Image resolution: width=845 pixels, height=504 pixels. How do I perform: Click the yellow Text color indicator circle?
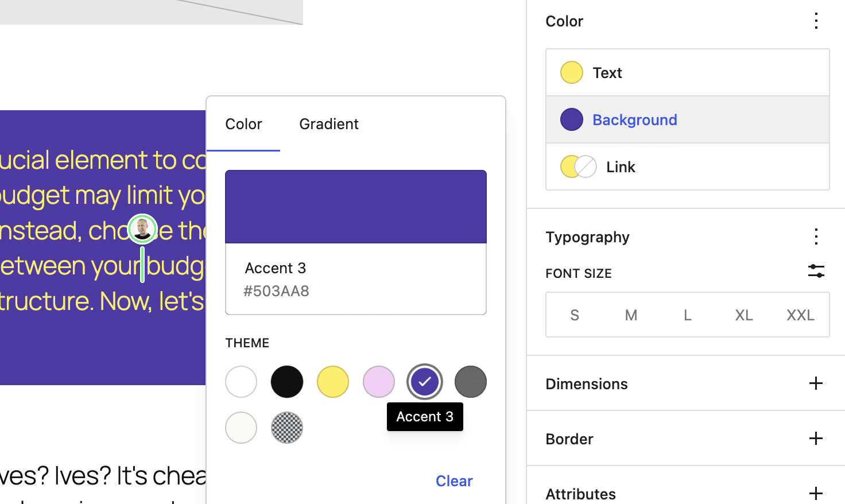pyautogui.click(x=571, y=72)
